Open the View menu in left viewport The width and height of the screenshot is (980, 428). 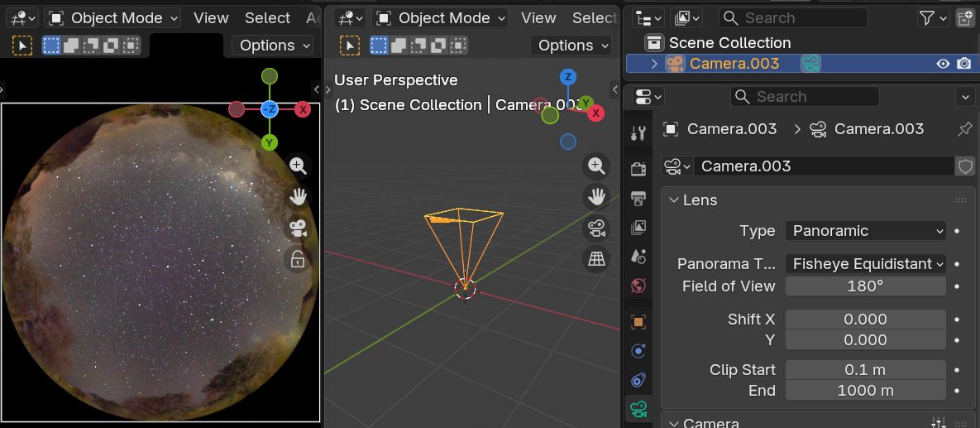[211, 17]
